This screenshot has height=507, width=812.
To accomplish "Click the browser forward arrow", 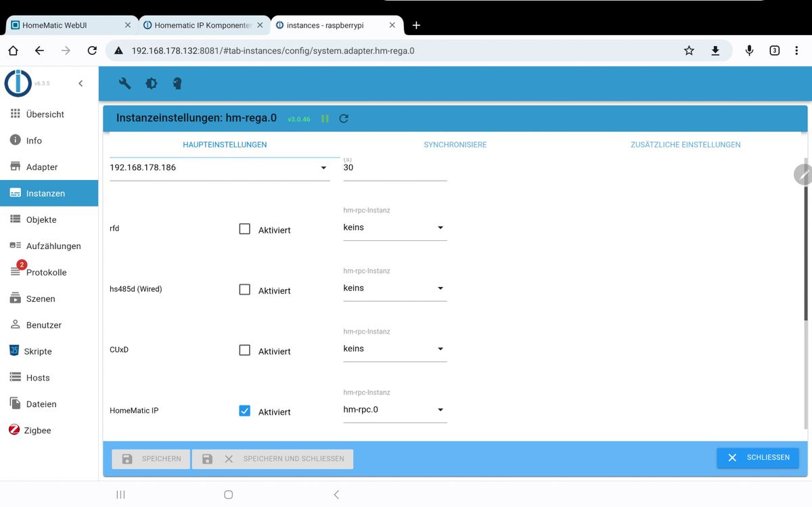I will coord(66,51).
